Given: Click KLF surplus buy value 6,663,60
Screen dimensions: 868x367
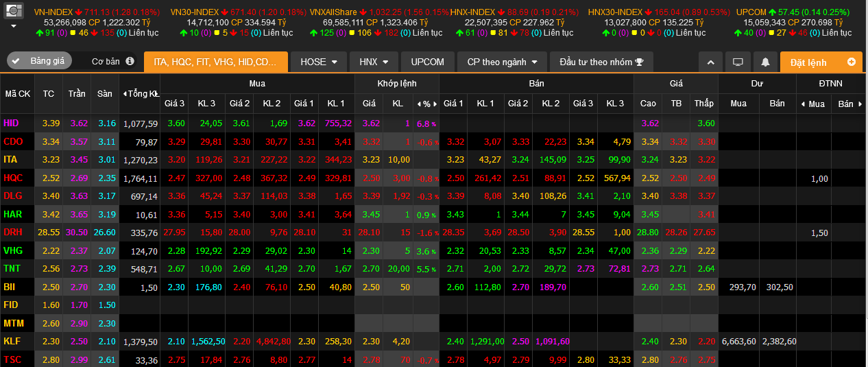Looking at the screenshot, I should pyautogui.click(x=739, y=342).
